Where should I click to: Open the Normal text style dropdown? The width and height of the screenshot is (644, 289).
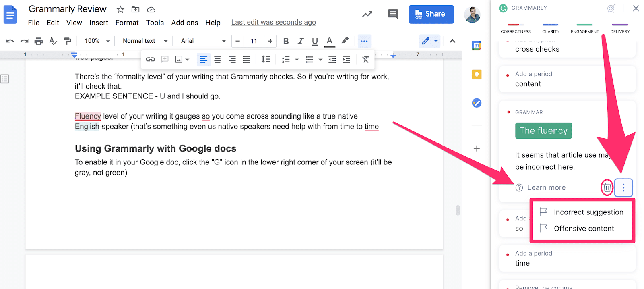[145, 41]
